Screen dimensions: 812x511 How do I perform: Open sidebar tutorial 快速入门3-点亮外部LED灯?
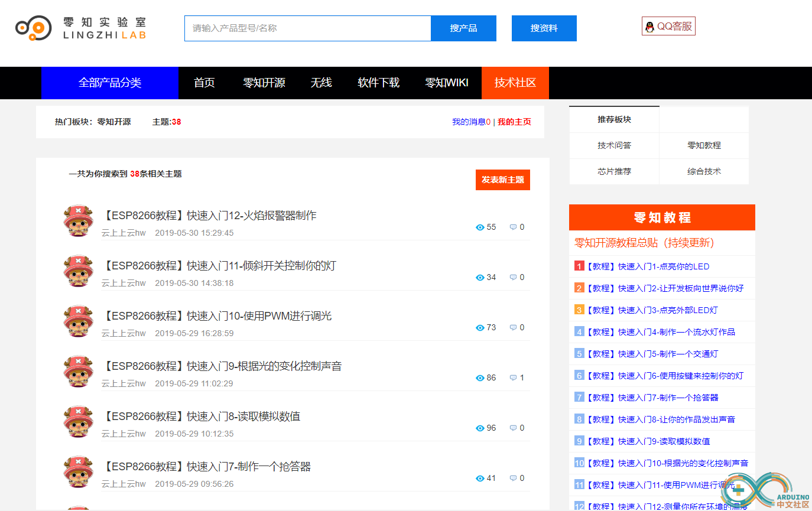coord(652,310)
